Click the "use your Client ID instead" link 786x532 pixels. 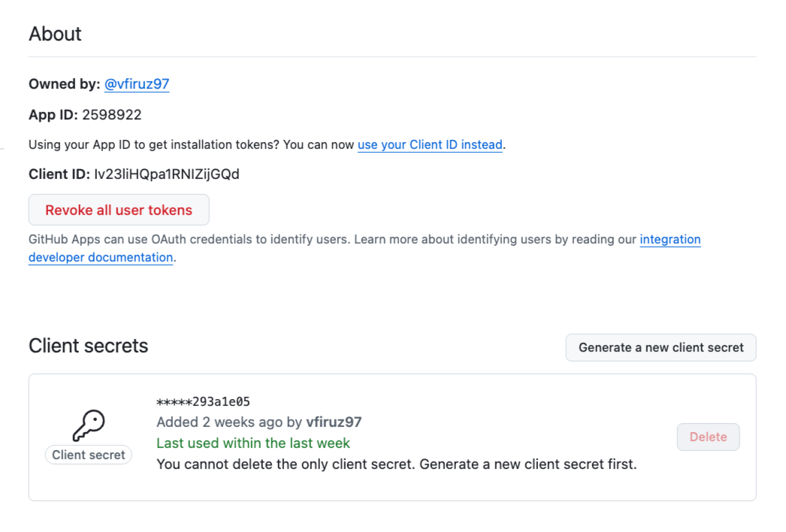point(430,144)
